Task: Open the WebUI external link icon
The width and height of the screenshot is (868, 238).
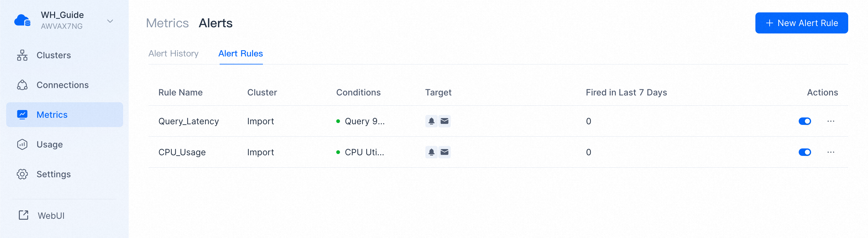Action: (x=22, y=215)
